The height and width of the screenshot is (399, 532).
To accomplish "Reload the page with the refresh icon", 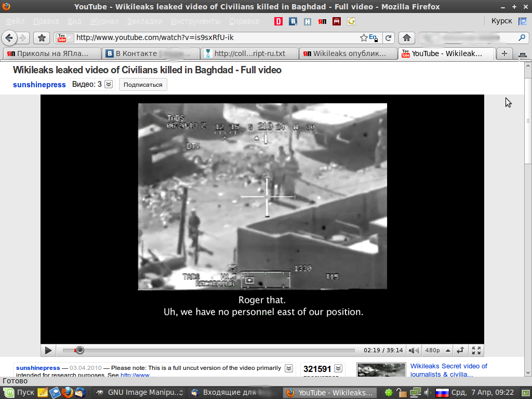I will click(x=388, y=38).
